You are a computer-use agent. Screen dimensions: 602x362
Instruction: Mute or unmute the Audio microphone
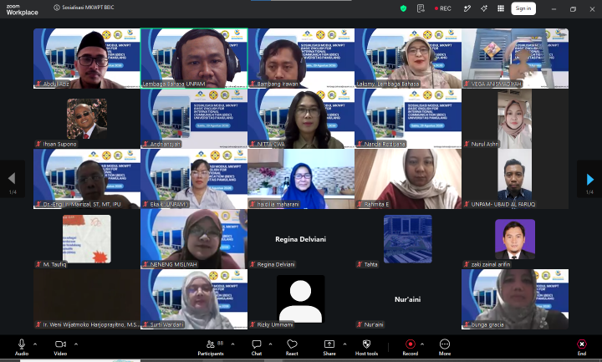click(22, 347)
